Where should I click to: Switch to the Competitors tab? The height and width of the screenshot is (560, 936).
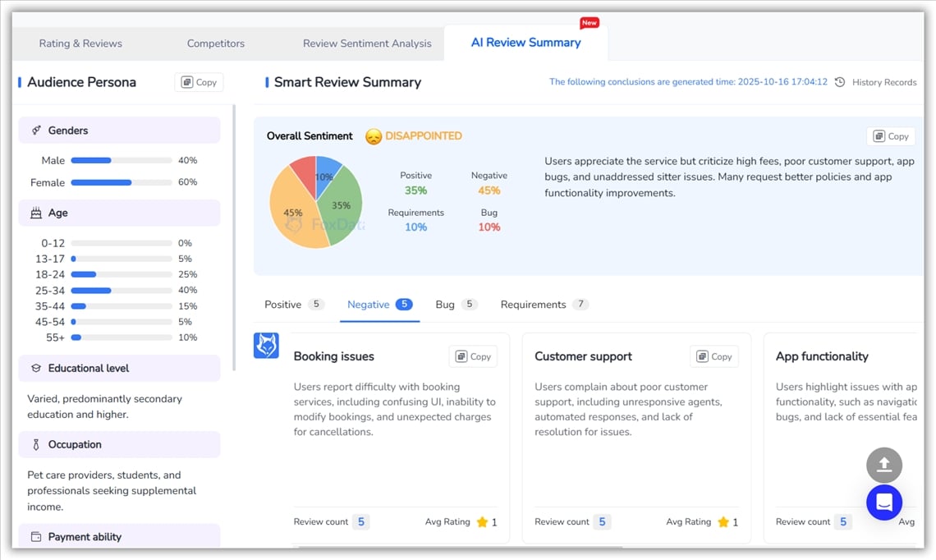pos(215,44)
